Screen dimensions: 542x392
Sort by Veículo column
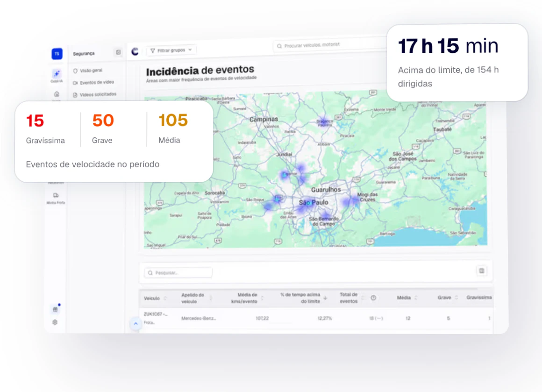point(165,298)
